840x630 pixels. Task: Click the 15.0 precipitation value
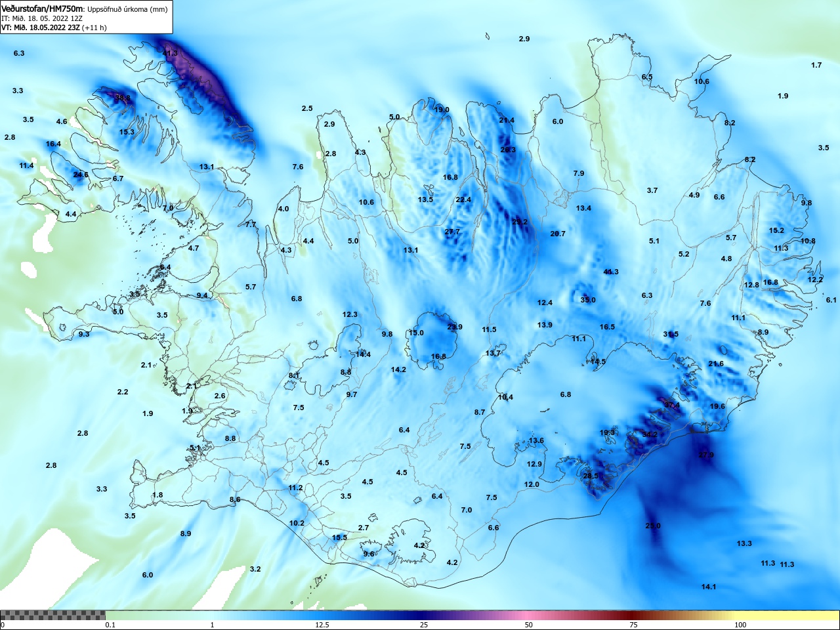[416, 333]
